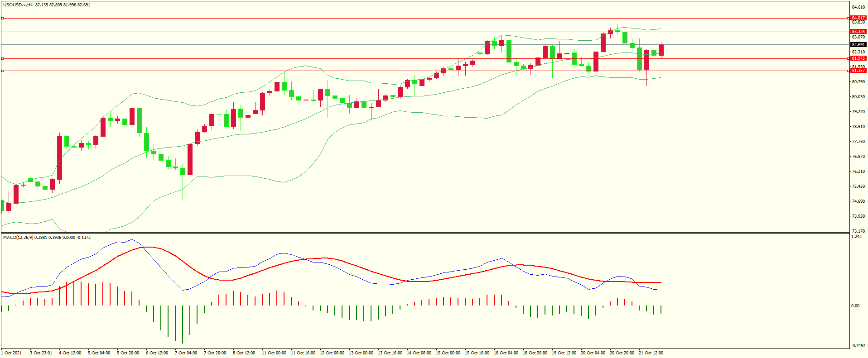Click the 84.017 red price label
This screenshot has width=868, height=358.
858,18
